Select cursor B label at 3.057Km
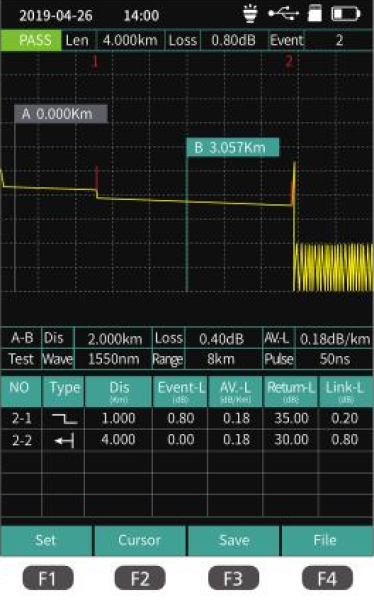 point(232,147)
